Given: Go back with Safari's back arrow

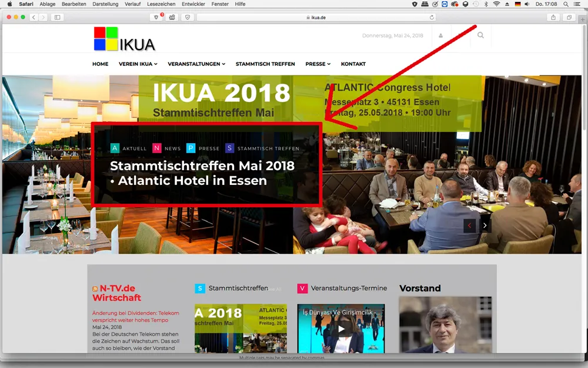Looking at the screenshot, I should (x=34, y=17).
